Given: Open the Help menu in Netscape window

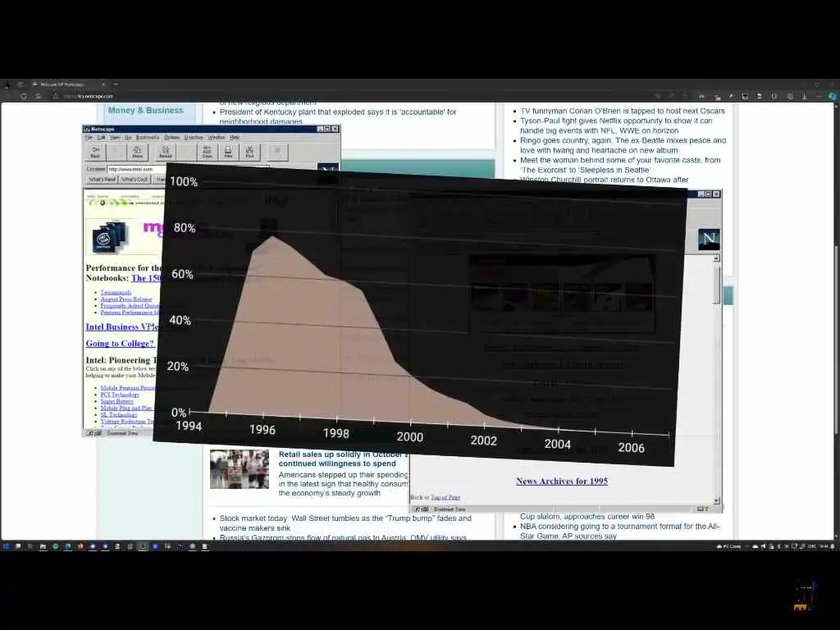Looking at the screenshot, I should [235, 137].
